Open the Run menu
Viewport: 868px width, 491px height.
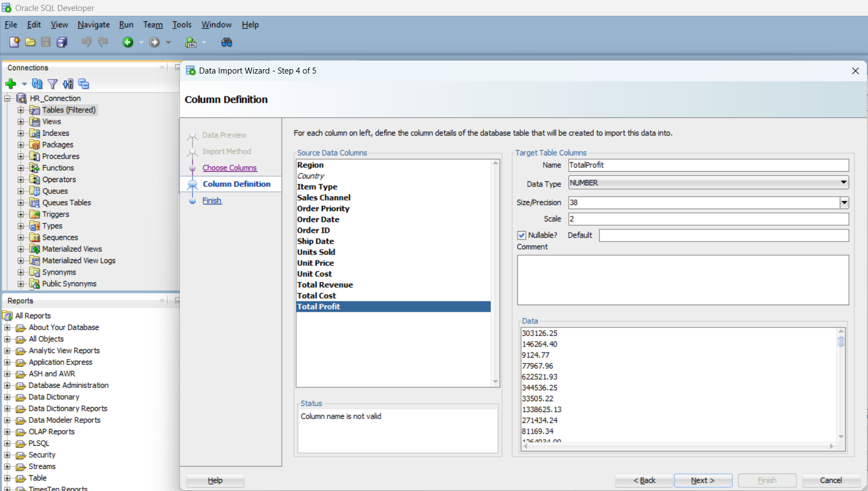[126, 25]
